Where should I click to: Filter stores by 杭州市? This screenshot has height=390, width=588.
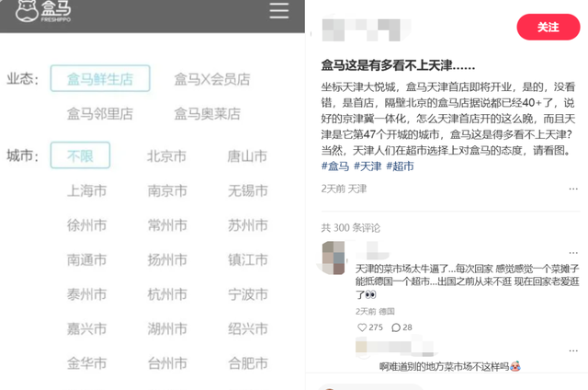(x=167, y=294)
